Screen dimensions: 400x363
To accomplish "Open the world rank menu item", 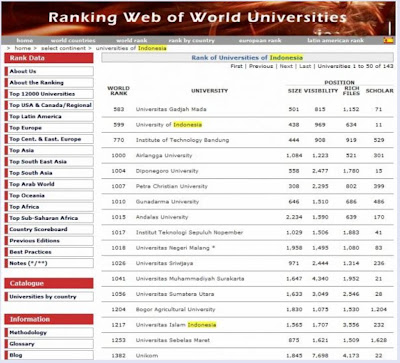I will point(132,40).
